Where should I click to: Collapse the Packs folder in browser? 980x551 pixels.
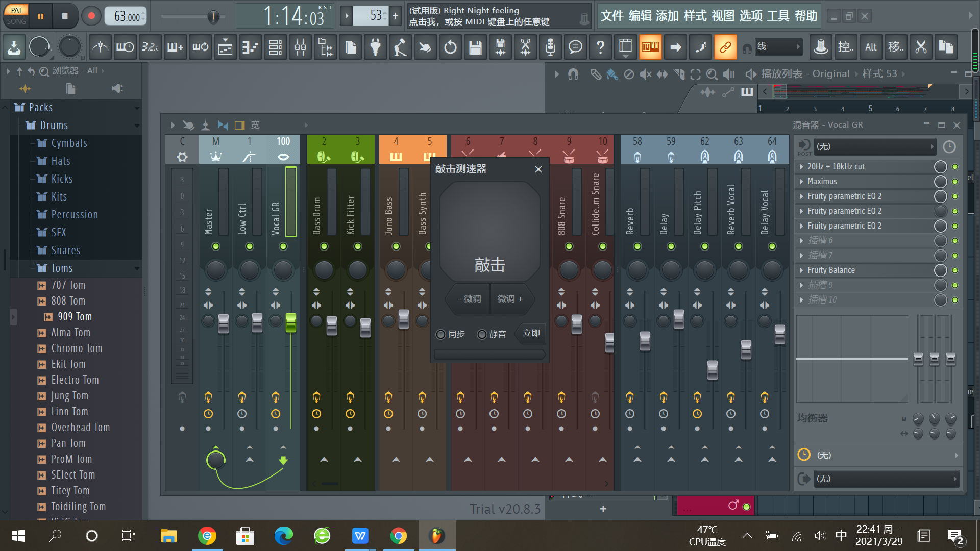tap(137, 108)
